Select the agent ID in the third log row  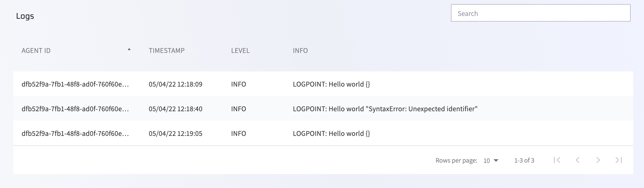point(75,134)
